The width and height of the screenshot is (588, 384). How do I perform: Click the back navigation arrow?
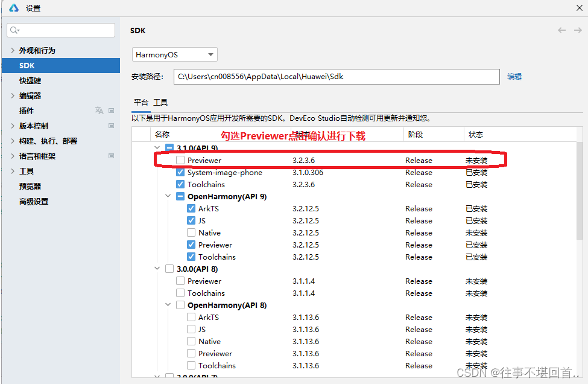click(x=561, y=30)
